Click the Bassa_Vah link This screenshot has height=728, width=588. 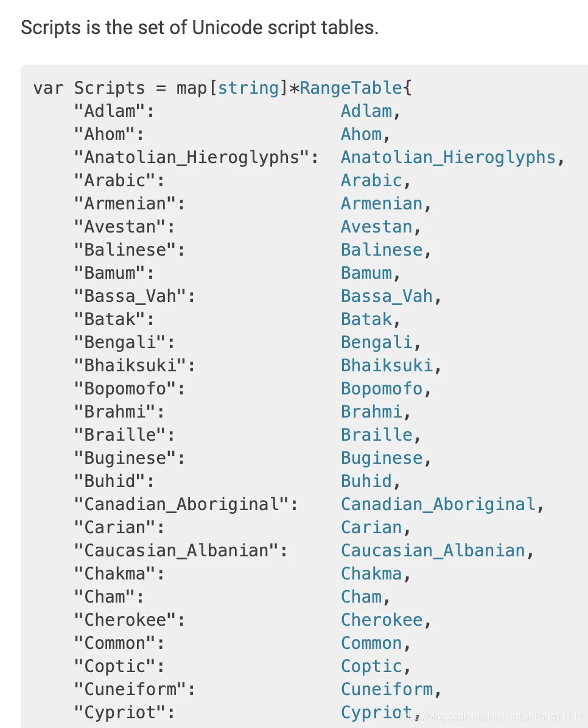[x=387, y=296]
